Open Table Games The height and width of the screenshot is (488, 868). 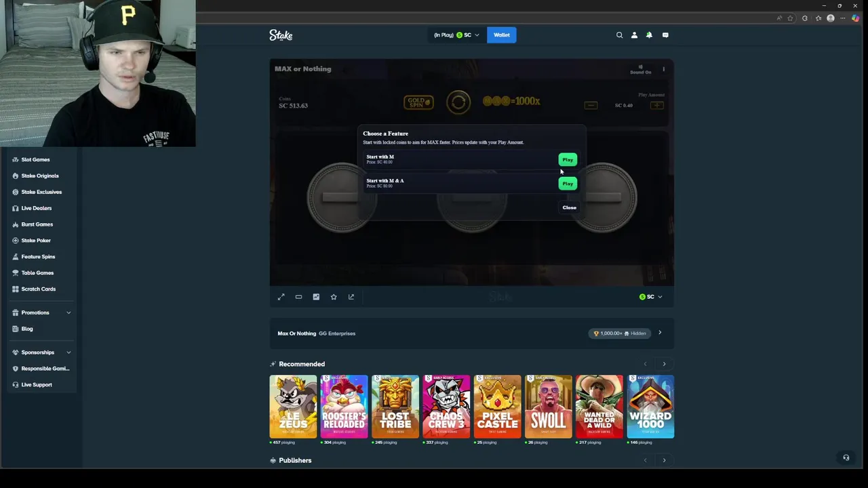pyautogui.click(x=37, y=273)
